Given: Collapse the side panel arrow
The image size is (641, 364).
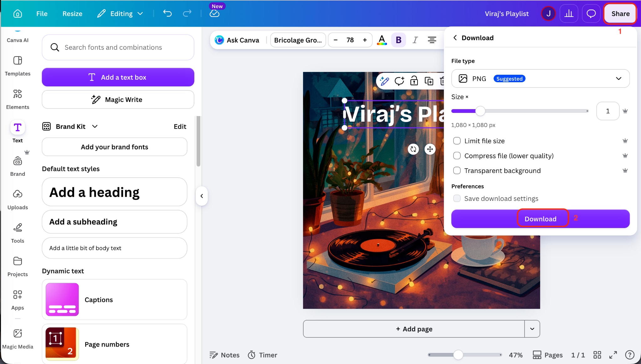Looking at the screenshot, I should click(202, 196).
